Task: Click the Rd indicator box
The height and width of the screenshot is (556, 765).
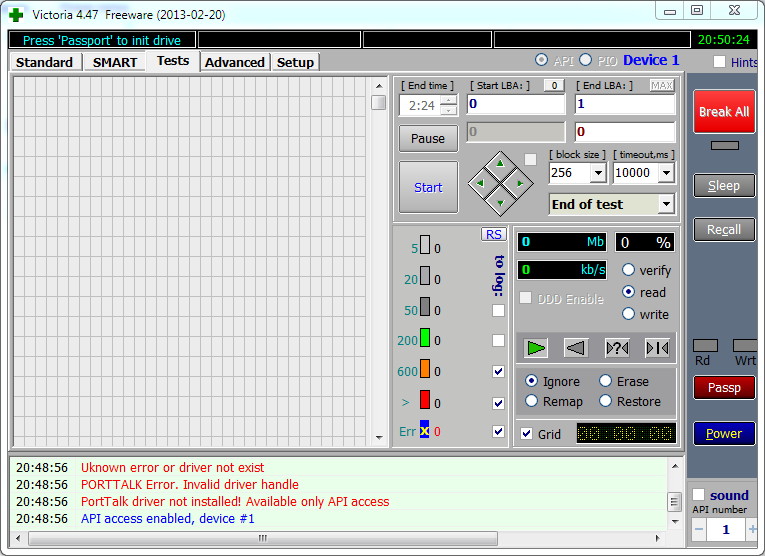Action: pyautogui.click(x=705, y=346)
